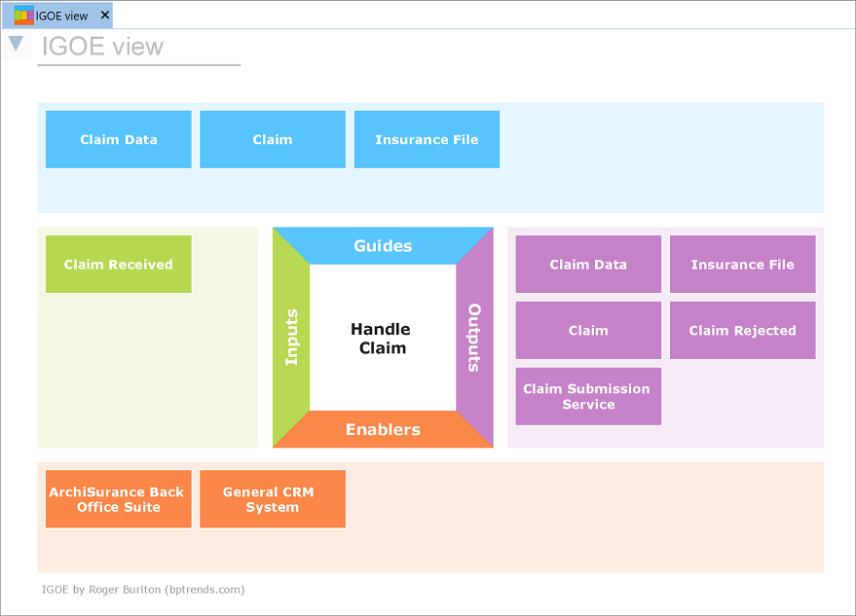This screenshot has width=856, height=616.
Task: Select the Claim Rejected output
Action: (x=742, y=330)
